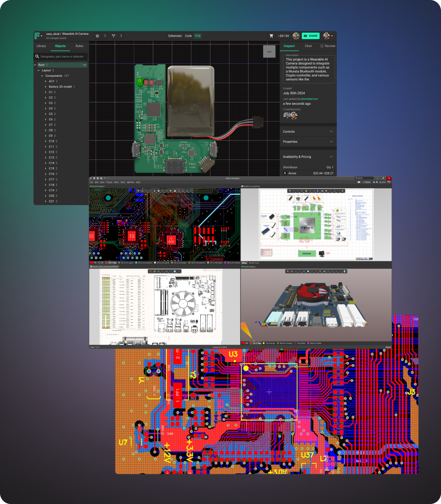Click the green SHARE button

(x=311, y=36)
